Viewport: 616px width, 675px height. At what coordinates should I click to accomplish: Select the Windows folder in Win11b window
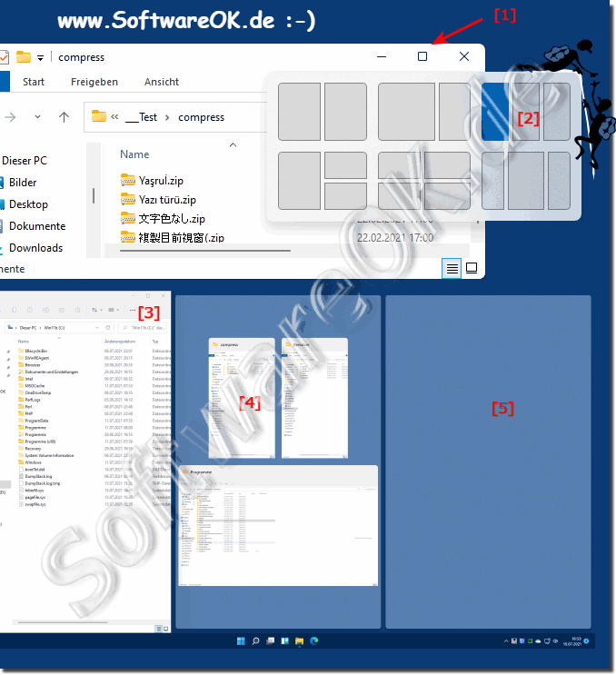(x=30, y=462)
